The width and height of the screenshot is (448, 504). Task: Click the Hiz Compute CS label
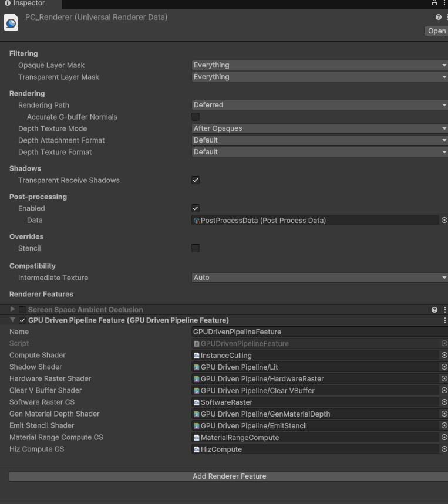tap(36, 449)
